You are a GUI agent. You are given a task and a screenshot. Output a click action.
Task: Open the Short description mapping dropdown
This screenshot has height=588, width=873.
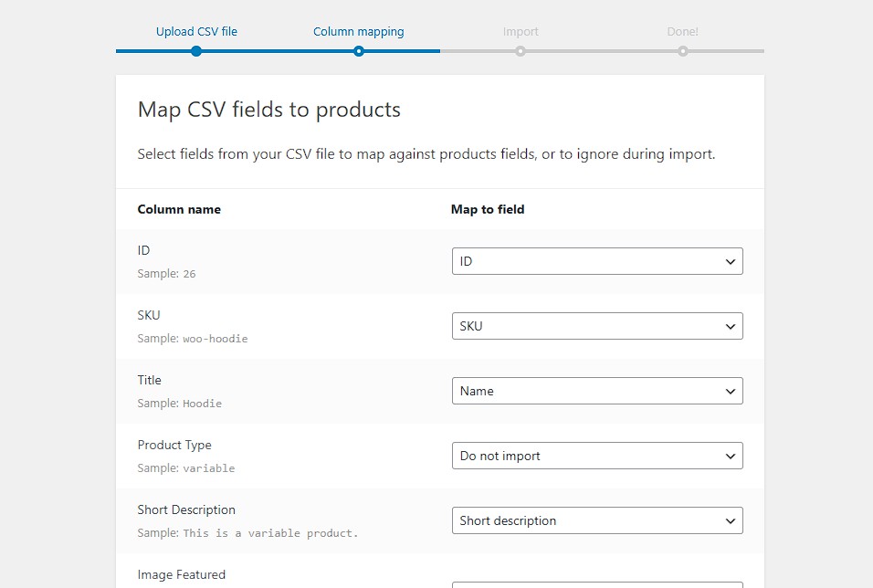pos(597,520)
